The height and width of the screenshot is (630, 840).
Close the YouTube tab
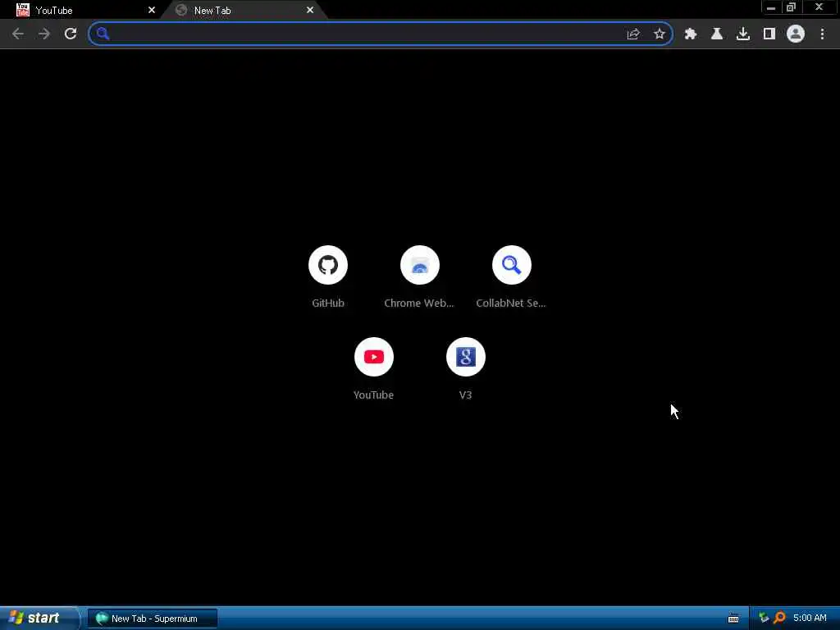click(x=152, y=10)
